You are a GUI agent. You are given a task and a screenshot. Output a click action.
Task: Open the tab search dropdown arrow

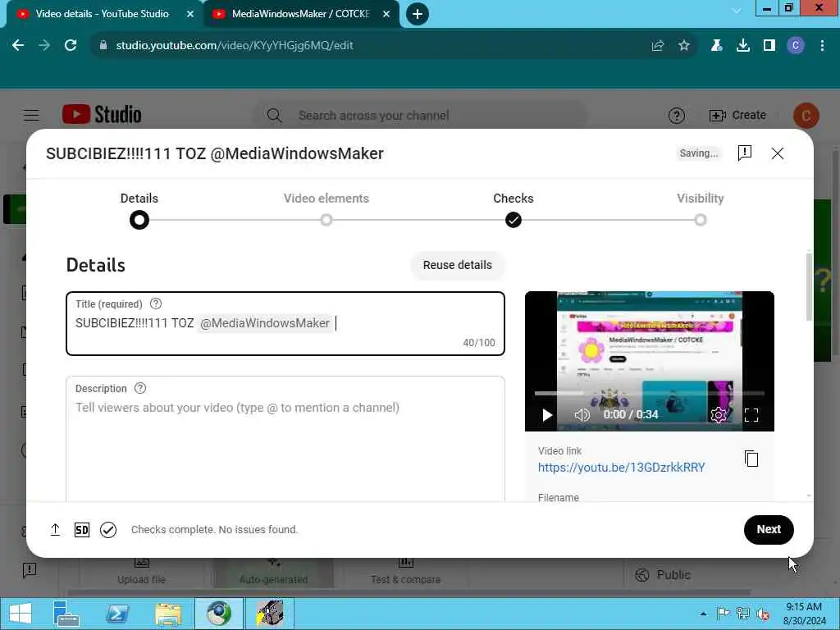click(737, 10)
